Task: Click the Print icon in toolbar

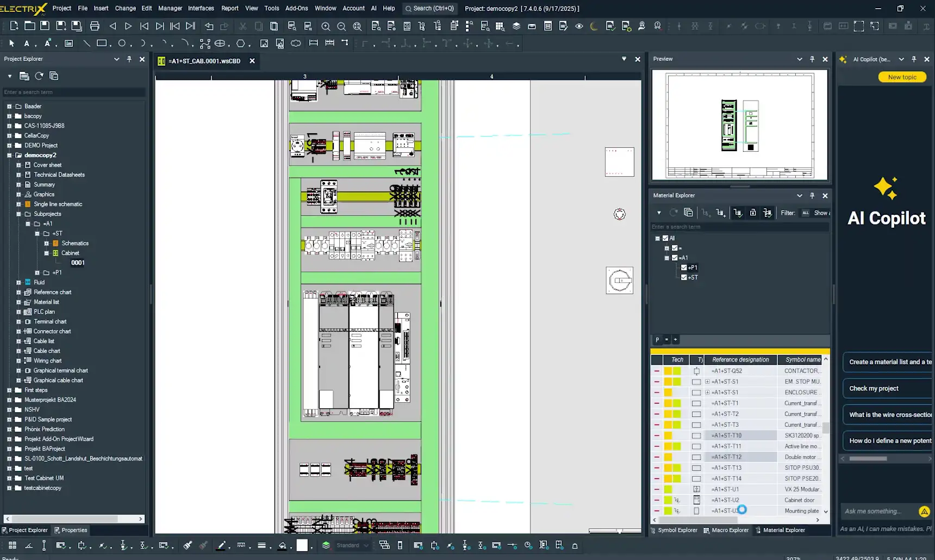Action: [95, 26]
